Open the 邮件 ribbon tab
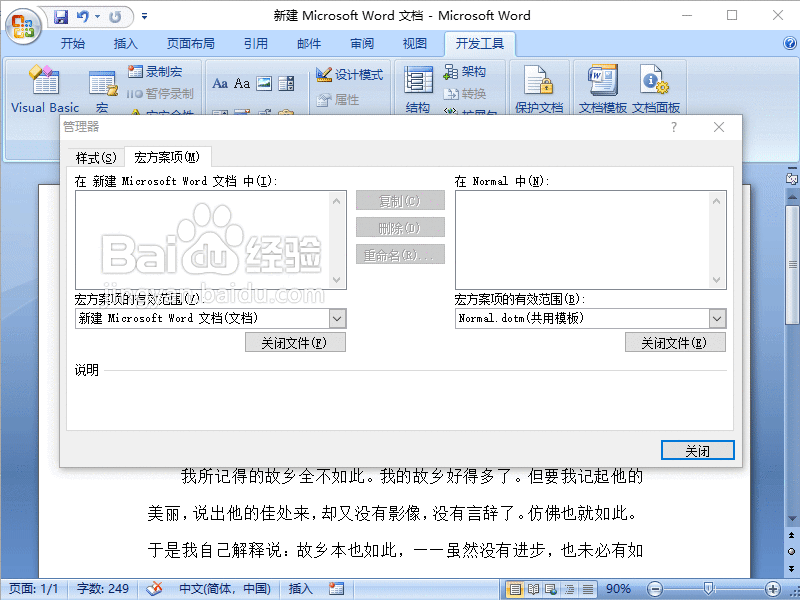 (x=309, y=44)
